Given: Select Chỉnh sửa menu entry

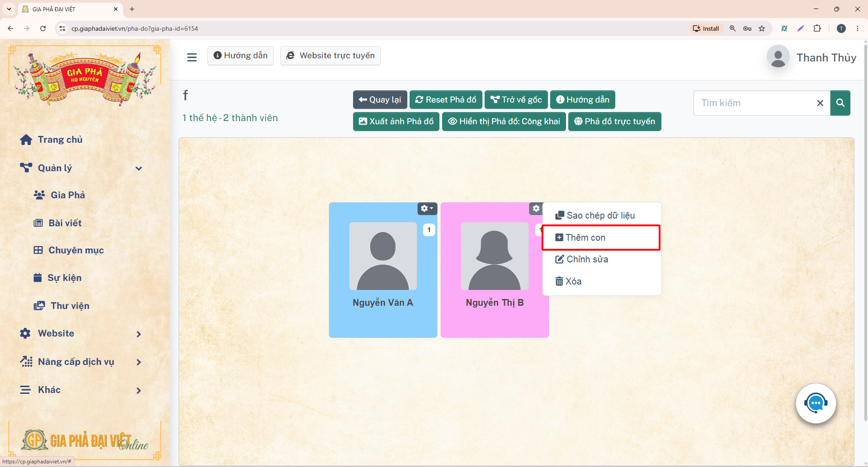Looking at the screenshot, I should point(602,259).
